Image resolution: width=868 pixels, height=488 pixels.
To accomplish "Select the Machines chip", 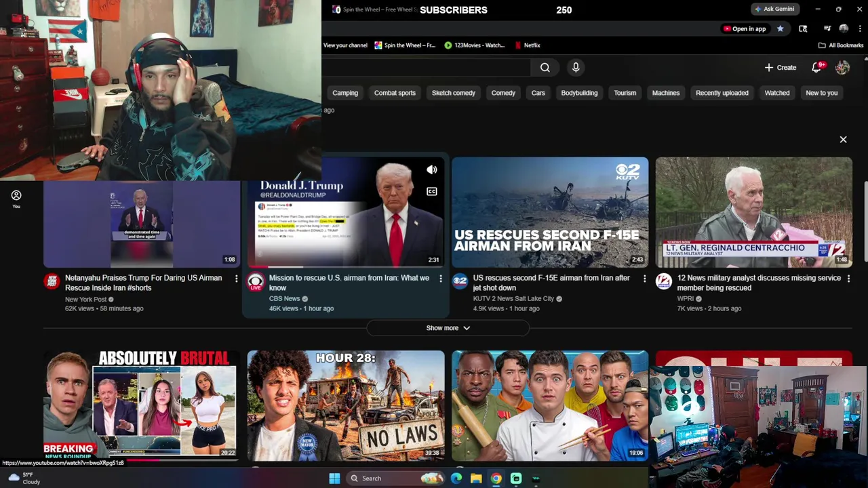I will click(x=666, y=93).
